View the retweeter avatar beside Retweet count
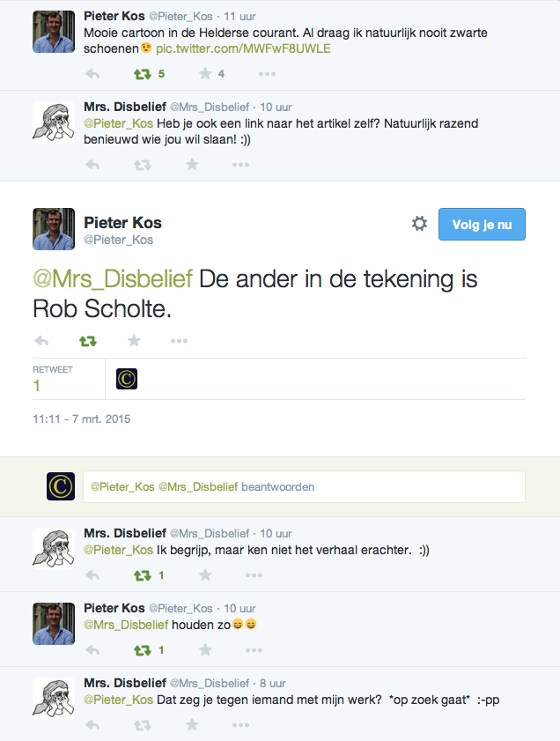Viewport: 560px width, 741px height. 127,379
